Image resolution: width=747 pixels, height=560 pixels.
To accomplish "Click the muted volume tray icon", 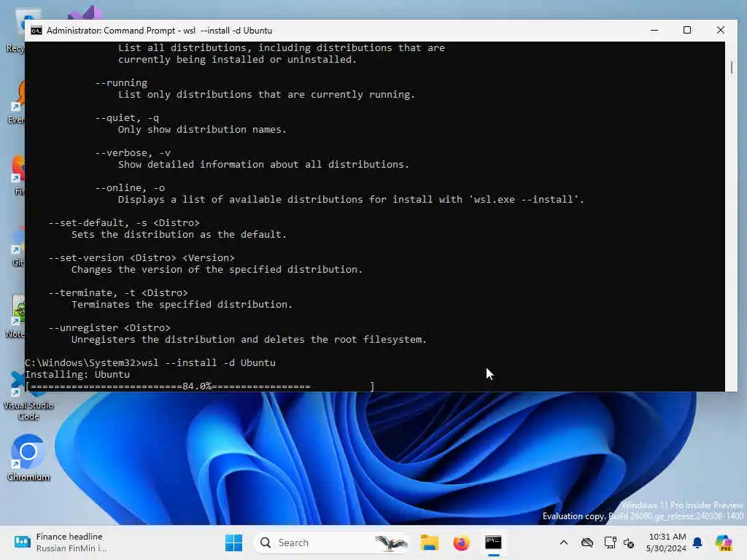I will pyautogui.click(x=629, y=542).
